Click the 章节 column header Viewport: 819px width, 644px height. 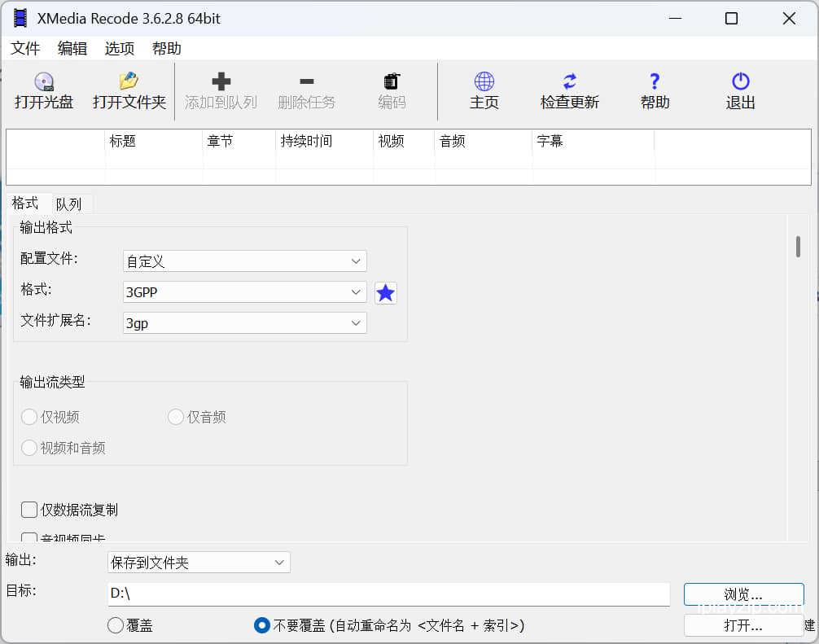[x=239, y=141]
